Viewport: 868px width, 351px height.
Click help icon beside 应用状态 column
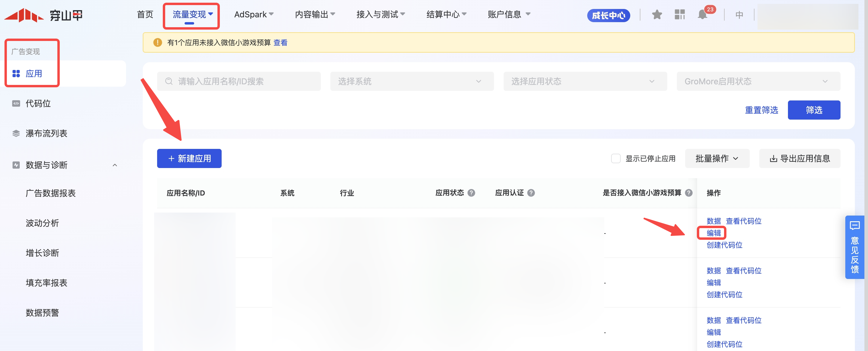[x=471, y=193]
